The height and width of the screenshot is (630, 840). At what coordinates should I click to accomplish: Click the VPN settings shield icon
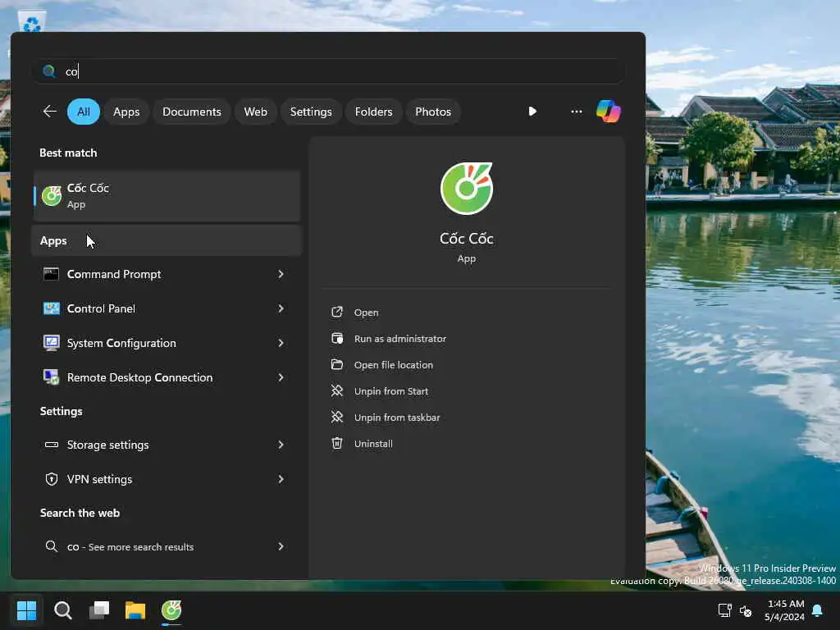click(52, 479)
